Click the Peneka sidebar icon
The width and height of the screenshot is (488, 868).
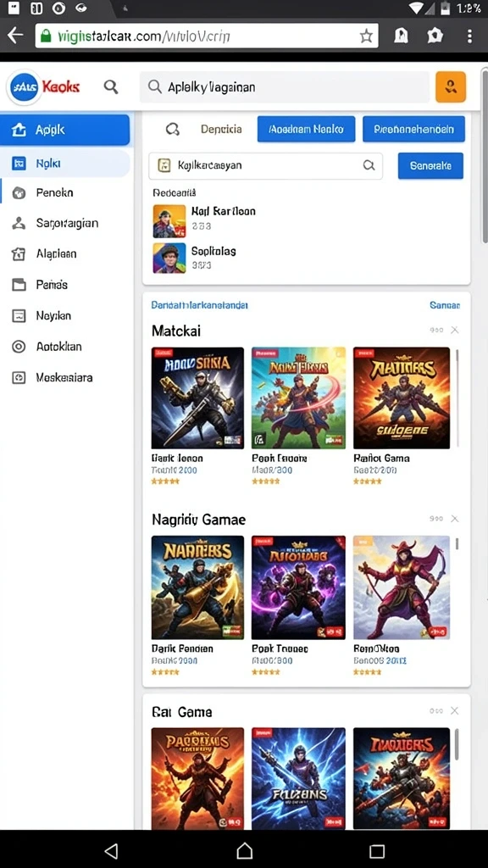[x=19, y=193]
